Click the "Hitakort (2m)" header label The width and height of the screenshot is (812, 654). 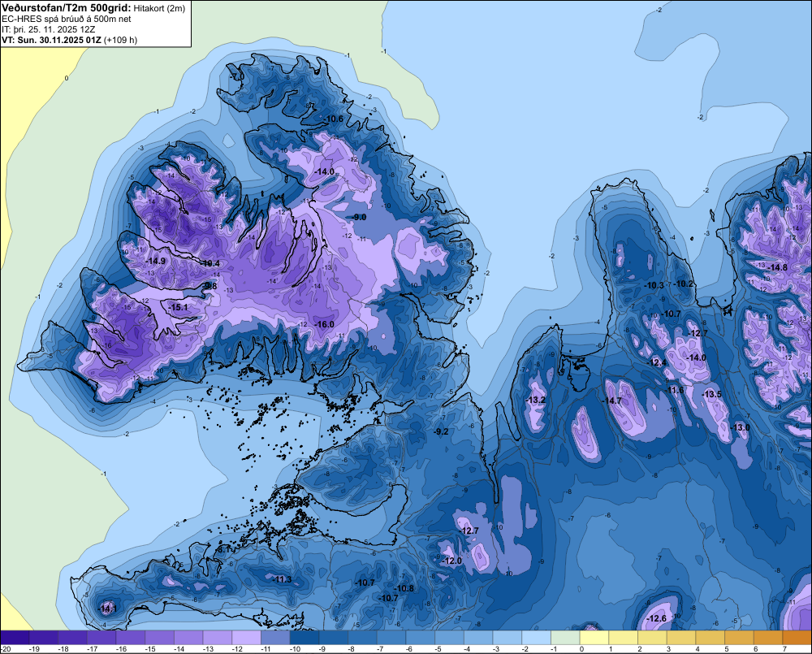click(159, 8)
